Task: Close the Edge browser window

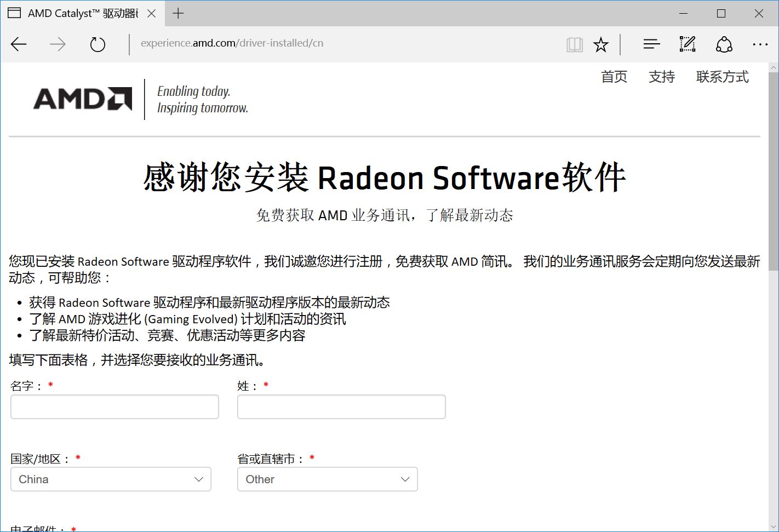Action: click(759, 14)
